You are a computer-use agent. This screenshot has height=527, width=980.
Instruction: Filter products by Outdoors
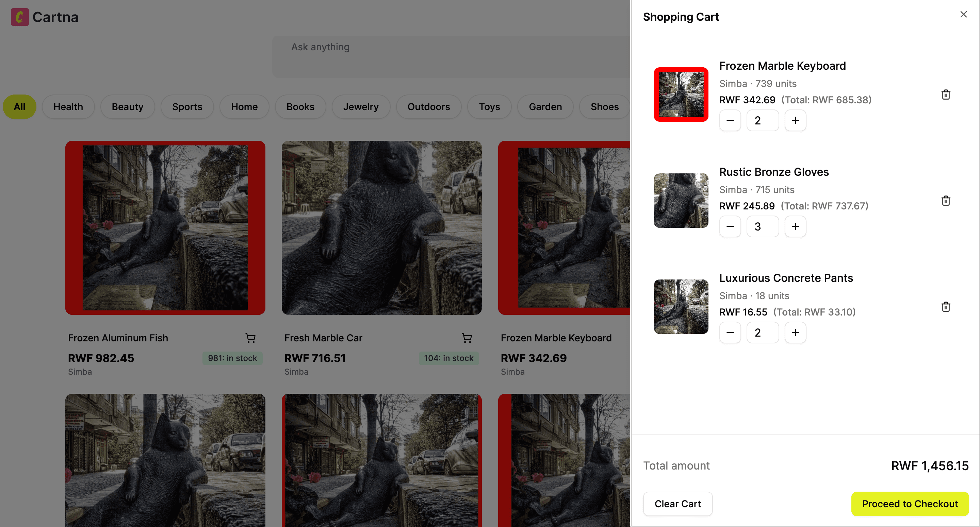pyautogui.click(x=428, y=107)
